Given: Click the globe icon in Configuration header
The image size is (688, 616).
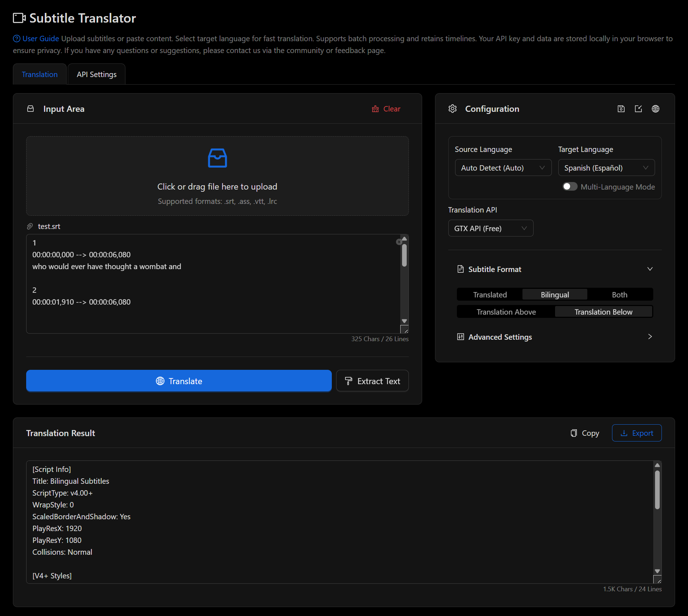Looking at the screenshot, I should pos(655,109).
